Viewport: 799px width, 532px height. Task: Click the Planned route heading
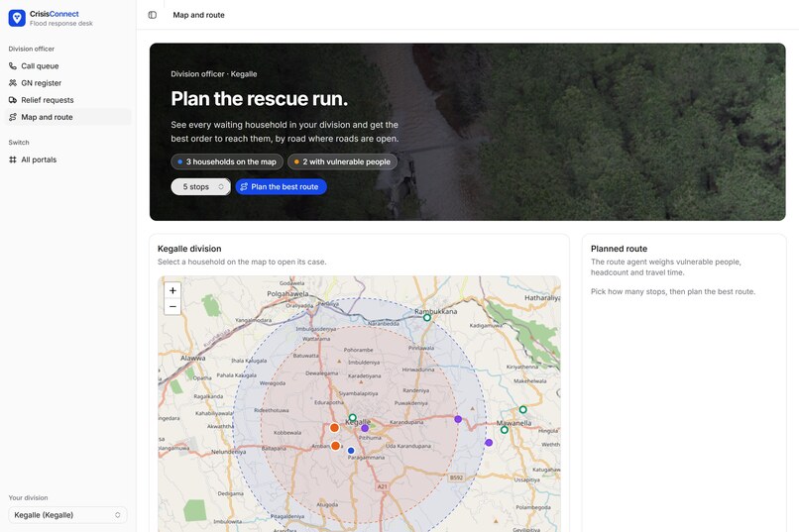[x=619, y=249]
